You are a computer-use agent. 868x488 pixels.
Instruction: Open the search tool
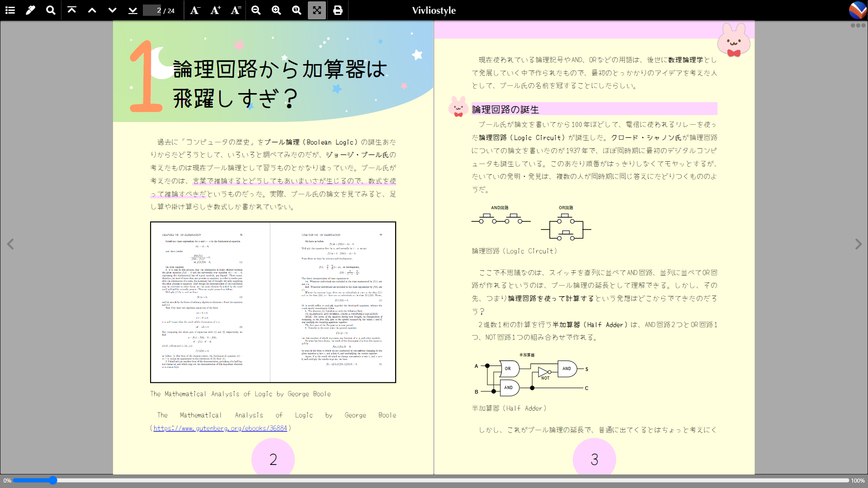coord(50,10)
